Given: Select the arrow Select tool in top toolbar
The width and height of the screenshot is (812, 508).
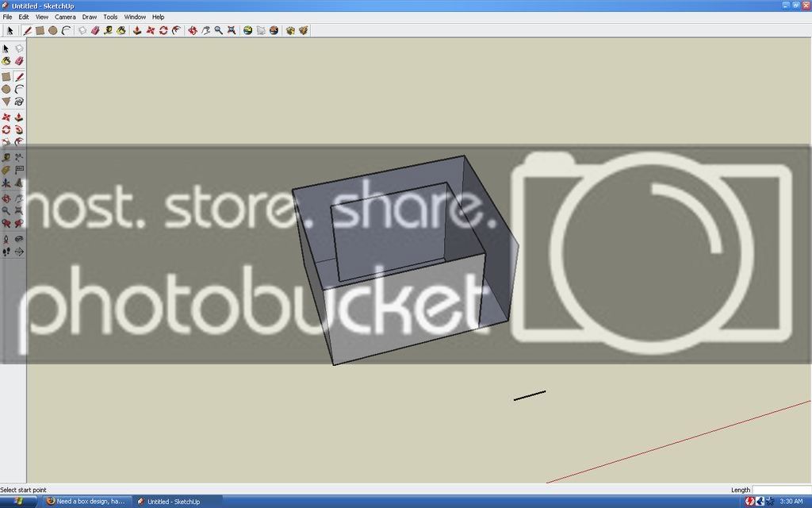Looking at the screenshot, I should click(x=10, y=31).
